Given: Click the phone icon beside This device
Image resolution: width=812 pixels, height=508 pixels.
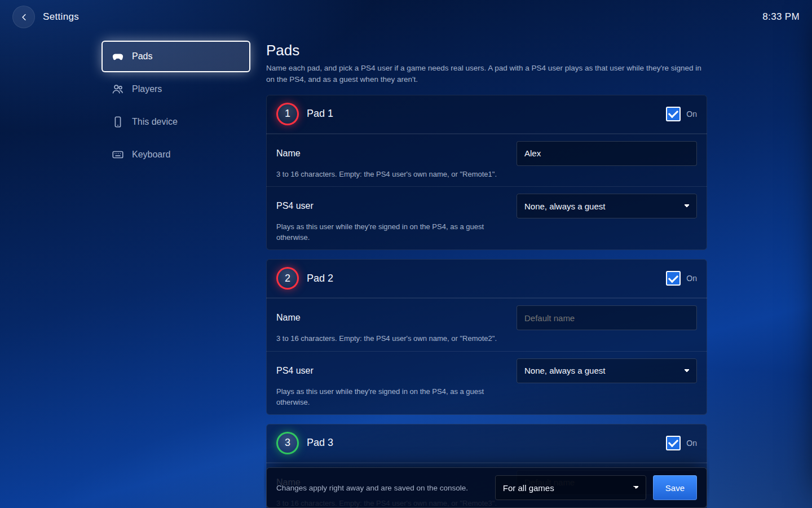Looking at the screenshot, I should [x=118, y=122].
